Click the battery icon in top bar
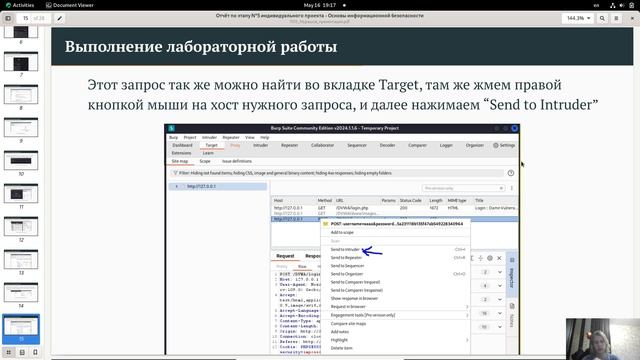 [x=631, y=5]
